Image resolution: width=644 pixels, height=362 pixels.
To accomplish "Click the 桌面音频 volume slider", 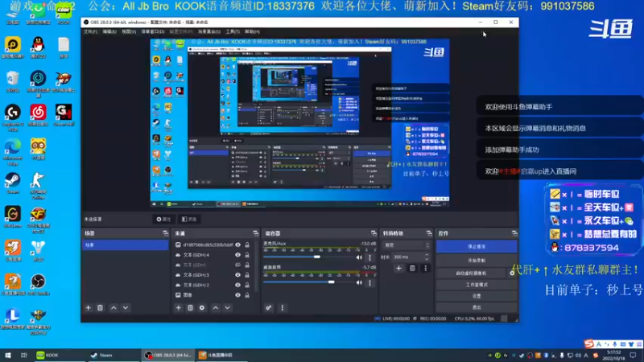I will pos(308,282).
